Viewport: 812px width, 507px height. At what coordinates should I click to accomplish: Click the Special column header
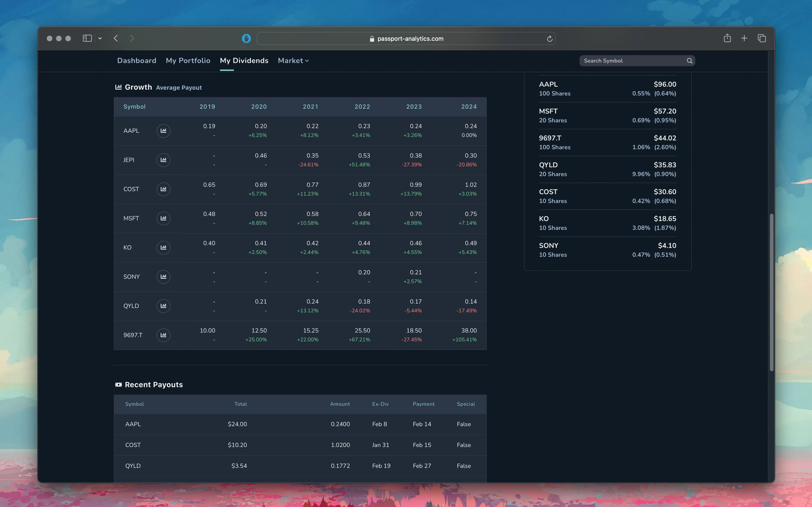click(466, 404)
